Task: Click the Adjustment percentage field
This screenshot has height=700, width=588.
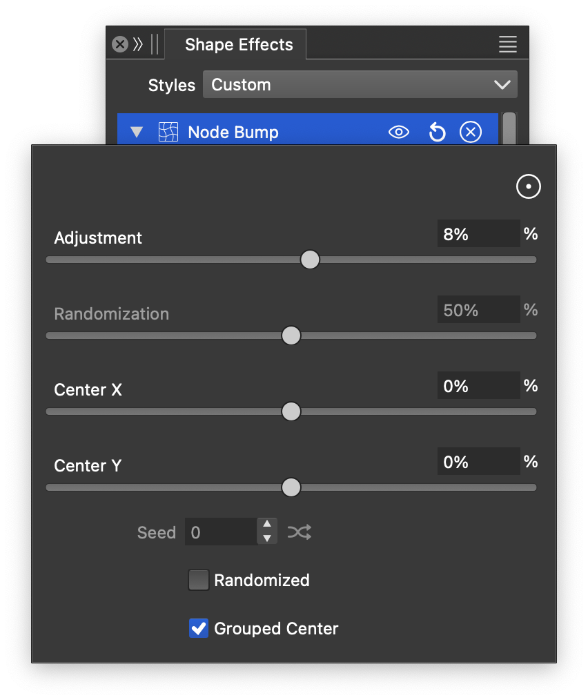Action: [478, 234]
